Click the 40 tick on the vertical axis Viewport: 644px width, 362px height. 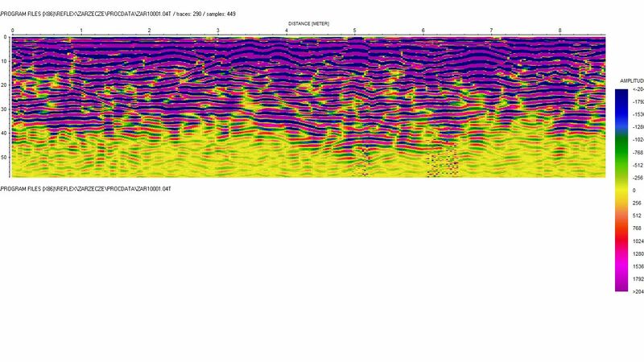[x=5, y=134]
